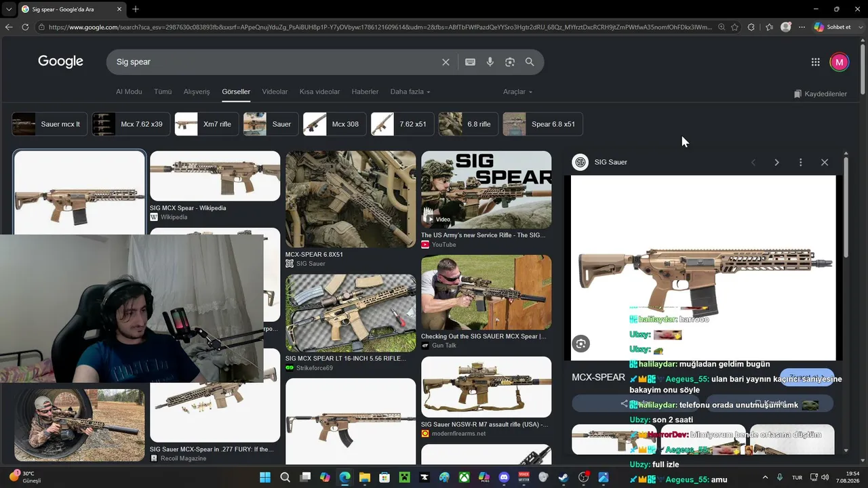Open the weather widget showing 30°C Güneşli
The width and height of the screenshot is (868, 488).
26,477
